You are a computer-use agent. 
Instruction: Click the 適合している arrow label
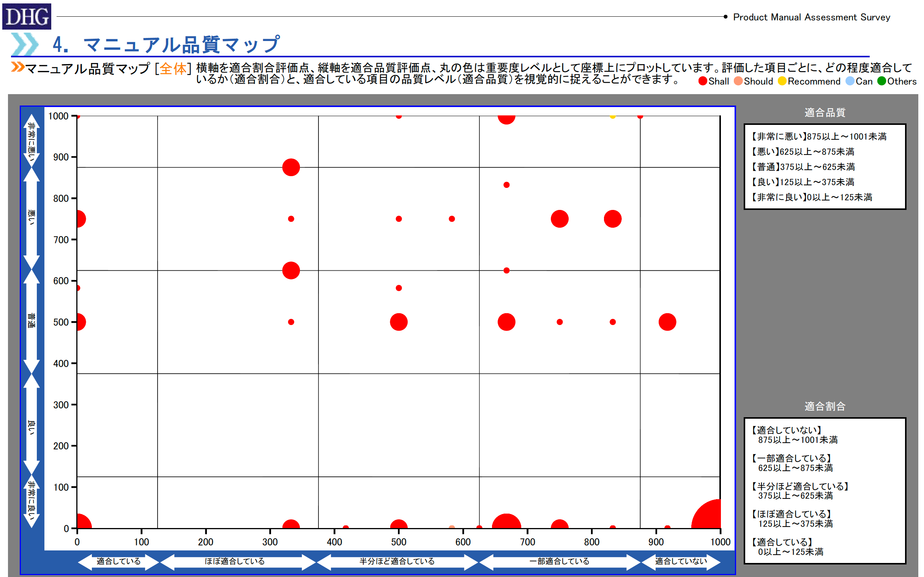[x=118, y=561]
